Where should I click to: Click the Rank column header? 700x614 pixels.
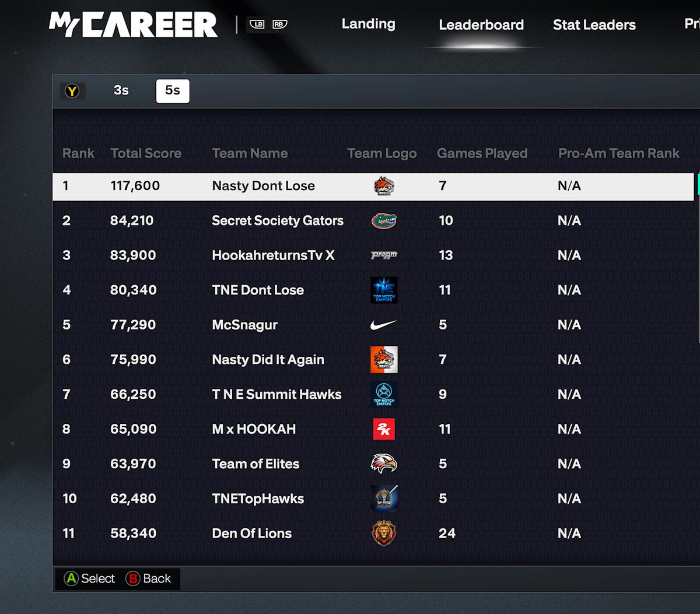(78, 153)
